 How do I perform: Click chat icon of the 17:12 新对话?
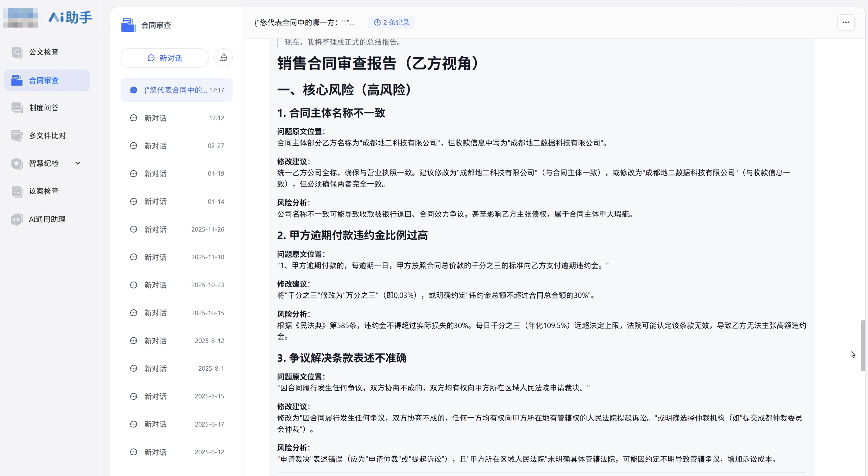pyautogui.click(x=134, y=118)
